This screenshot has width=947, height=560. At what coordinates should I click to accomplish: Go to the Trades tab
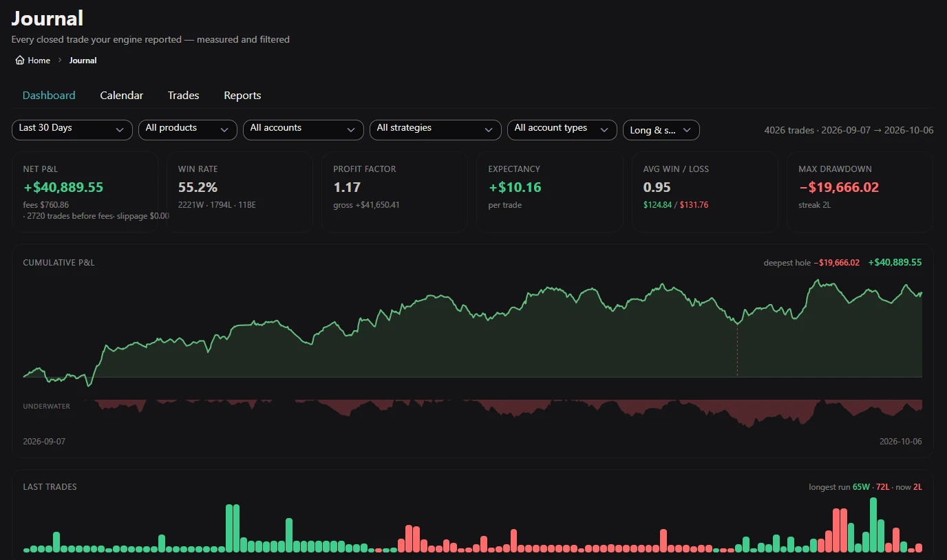pos(184,96)
